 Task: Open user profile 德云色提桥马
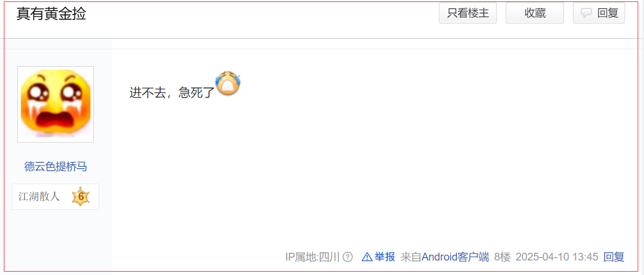56,167
